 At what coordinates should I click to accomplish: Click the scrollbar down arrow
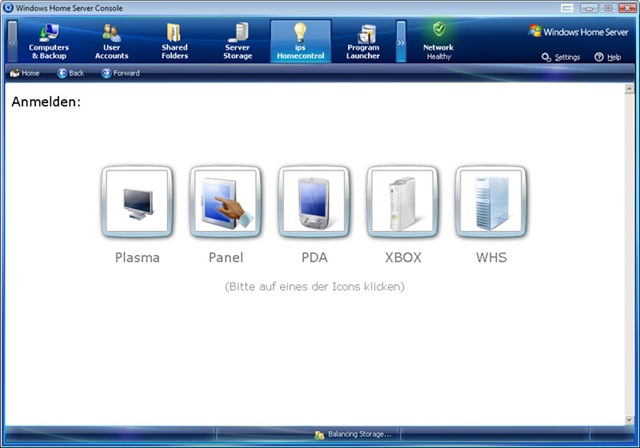click(x=629, y=420)
